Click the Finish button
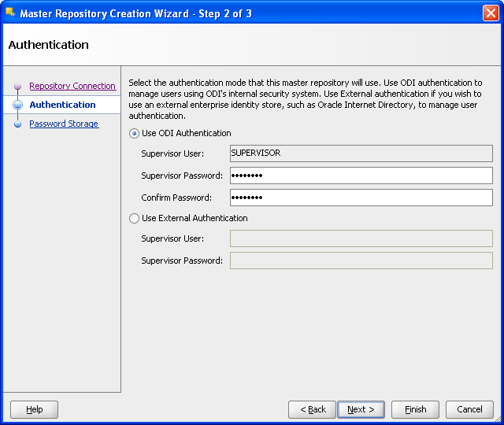504x425 pixels. (415, 409)
